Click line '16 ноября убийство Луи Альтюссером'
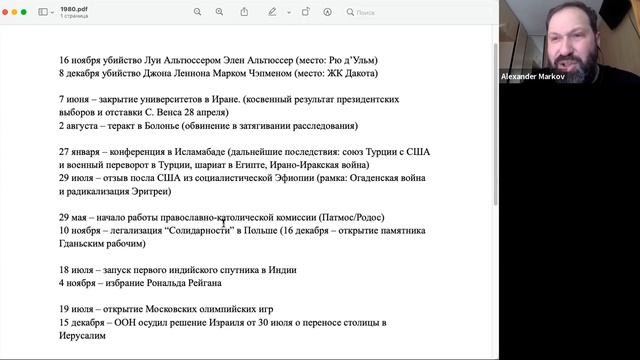 click(218, 60)
